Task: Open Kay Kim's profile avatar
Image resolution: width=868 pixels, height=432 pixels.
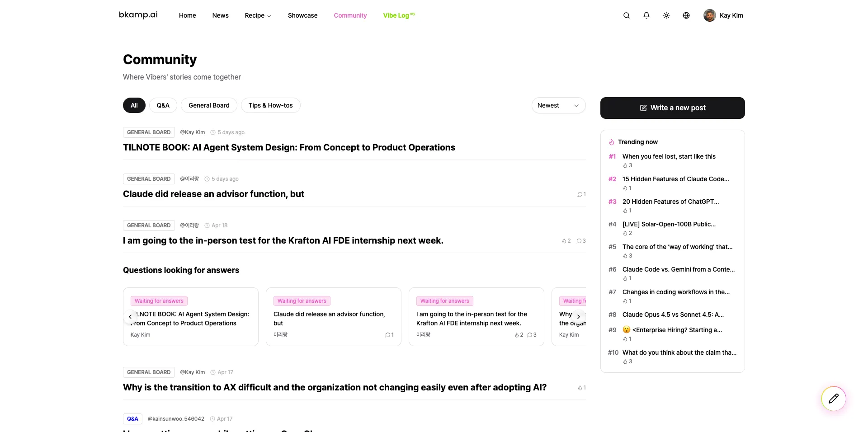Action: (x=709, y=15)
